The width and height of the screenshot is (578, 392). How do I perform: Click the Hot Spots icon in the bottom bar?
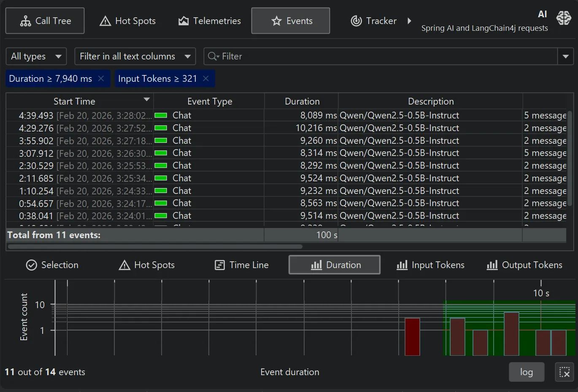pyautogui.click(x=124, y=265)
